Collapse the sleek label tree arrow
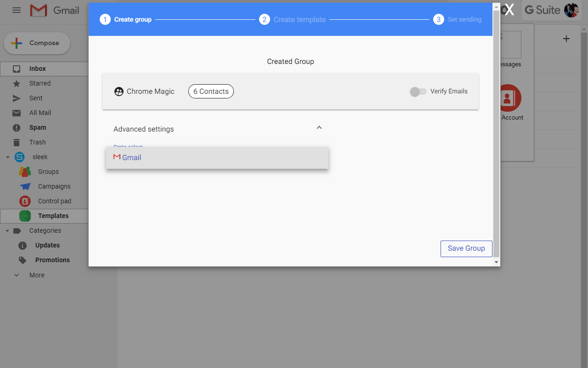Image resolution: width=588 pixels, height=368 pixels. 8,157
